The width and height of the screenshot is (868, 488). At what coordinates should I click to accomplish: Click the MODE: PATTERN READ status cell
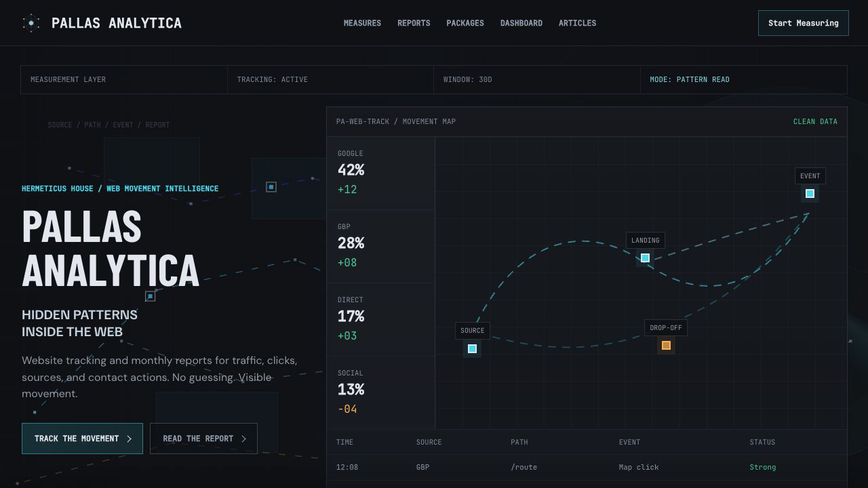pos(744,79)
